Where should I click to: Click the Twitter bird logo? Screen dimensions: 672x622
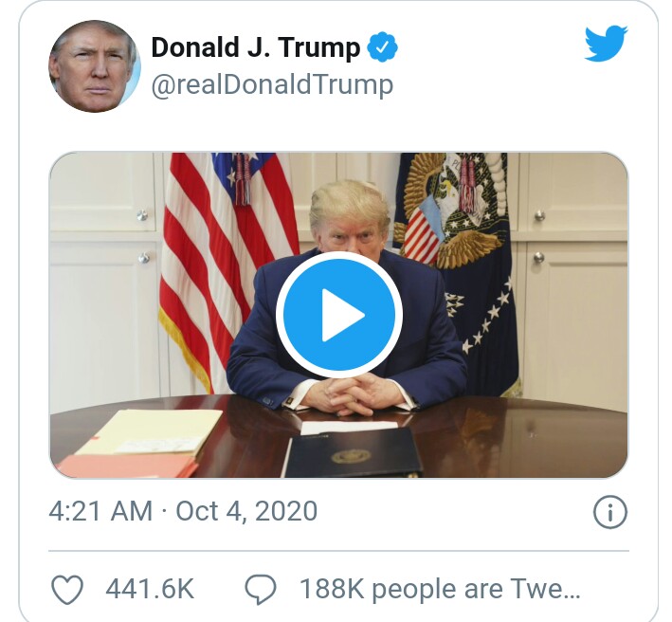[x=606, y=44]
